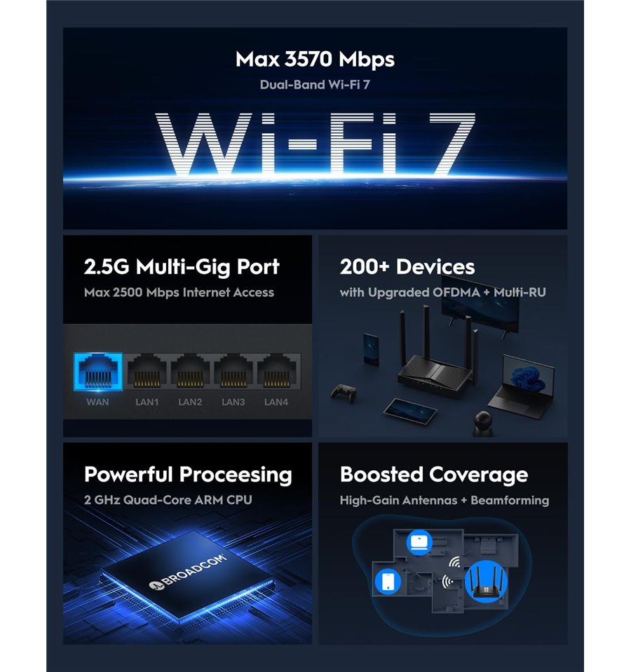This screenshot has width=631, height=672.
Task: Click the round security camera image
Action: pos(482,424)
